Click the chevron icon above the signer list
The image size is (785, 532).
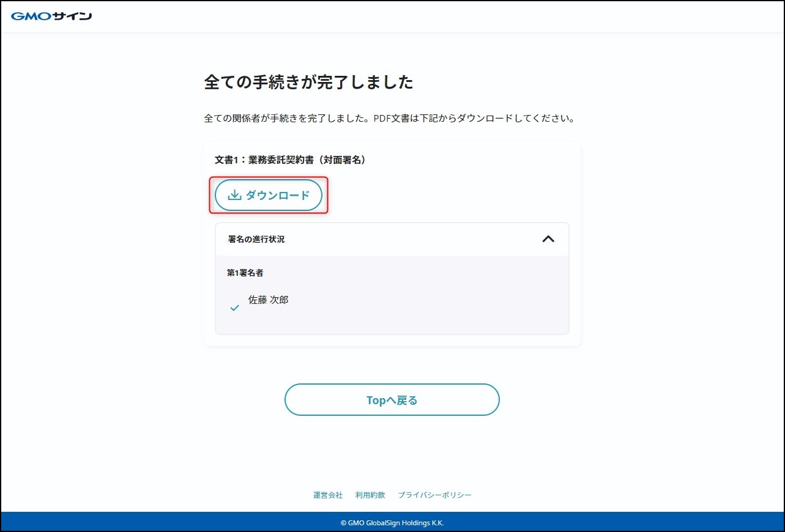point(549,239)
